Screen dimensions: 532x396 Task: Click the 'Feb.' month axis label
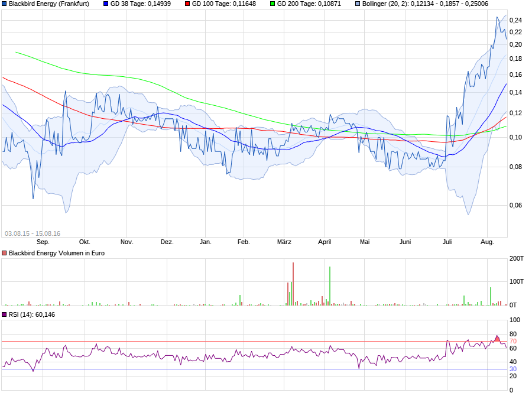click(244, 242)
